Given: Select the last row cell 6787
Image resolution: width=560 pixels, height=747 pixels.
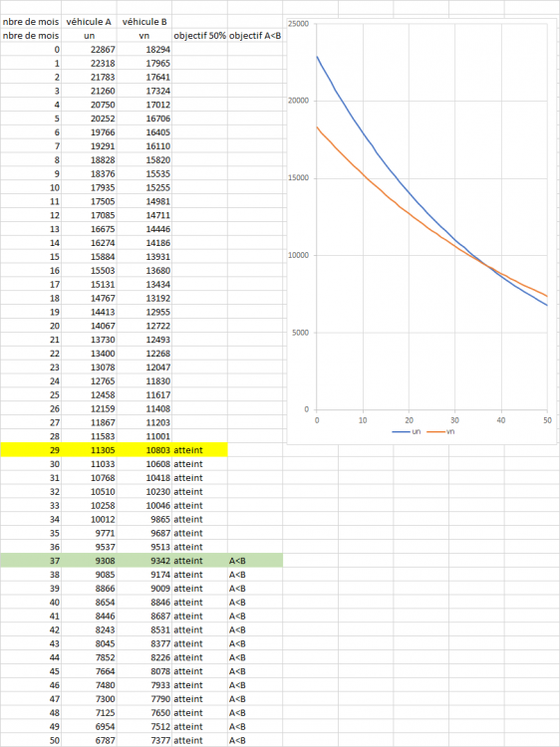Looking at the screenshot, I should (89, 740).
